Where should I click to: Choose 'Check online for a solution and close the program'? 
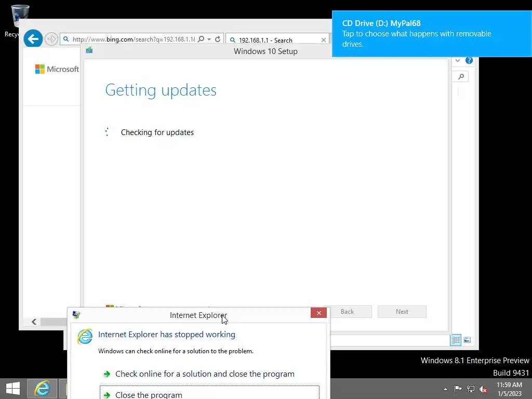point(205,374)
